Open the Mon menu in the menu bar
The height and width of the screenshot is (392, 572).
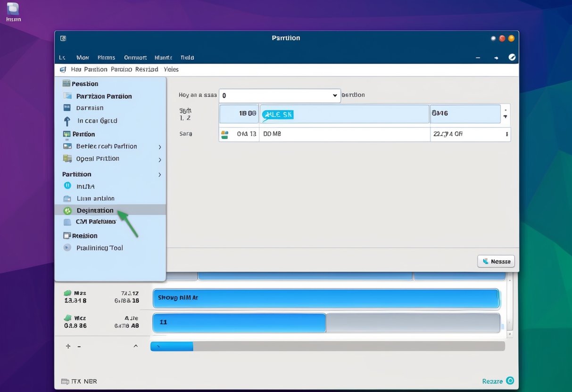pos(83,57)
